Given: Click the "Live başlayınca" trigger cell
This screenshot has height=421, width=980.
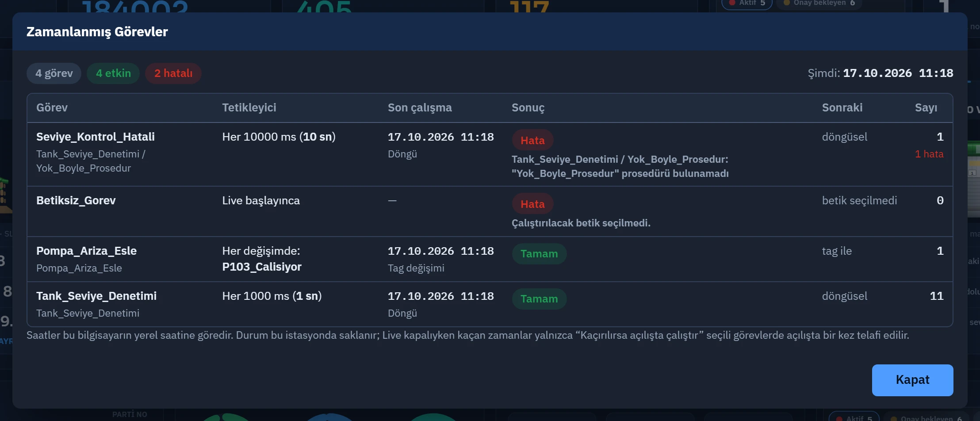Looking at the screenshot, I should [261, 201].
